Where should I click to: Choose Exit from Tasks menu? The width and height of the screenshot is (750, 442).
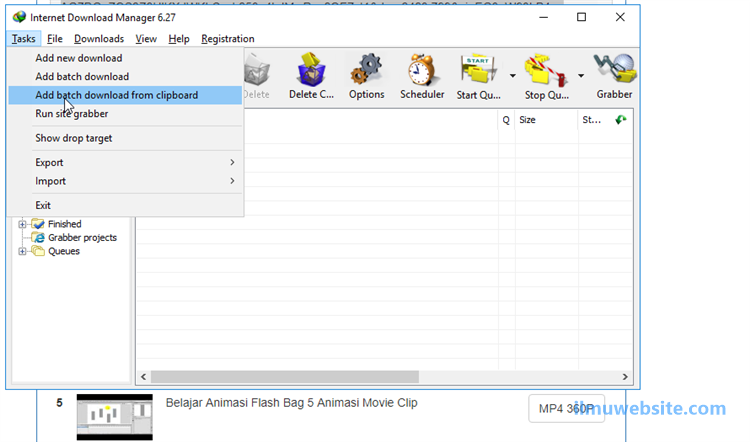coord(125,205)
